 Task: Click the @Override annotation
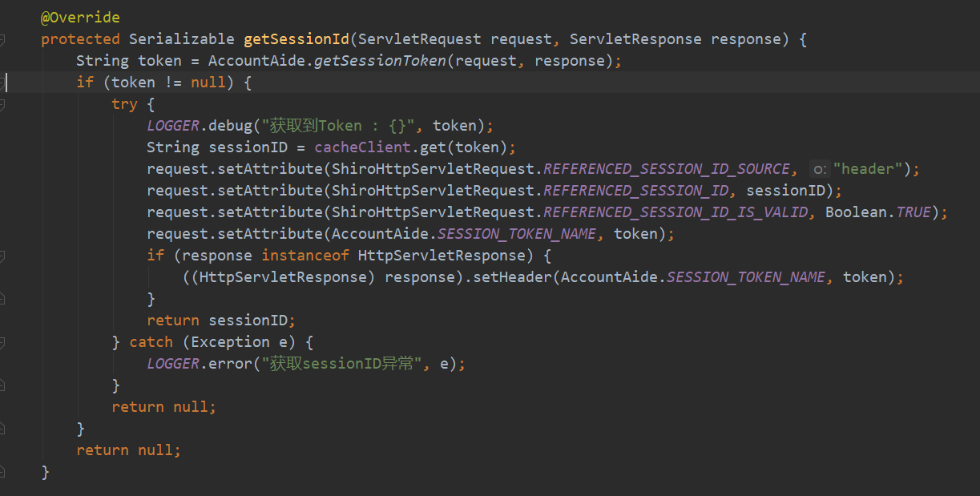pos(80,18)
